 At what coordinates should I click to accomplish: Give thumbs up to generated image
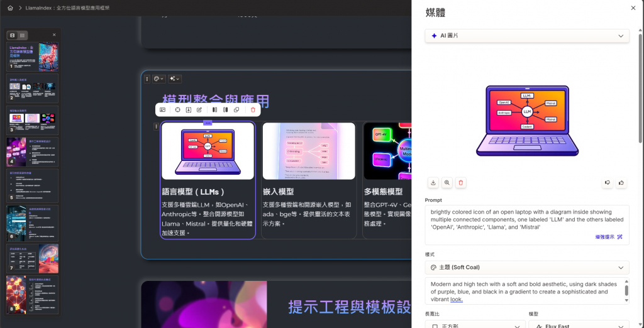click(621, 183)
